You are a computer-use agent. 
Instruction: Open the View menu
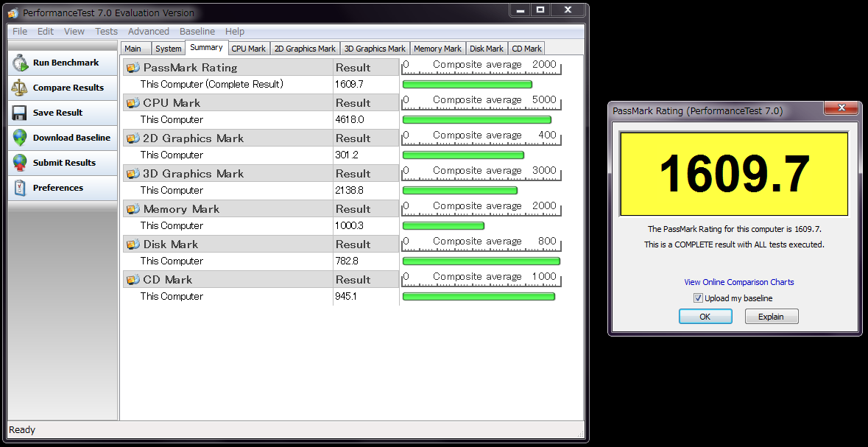point(74,32)
